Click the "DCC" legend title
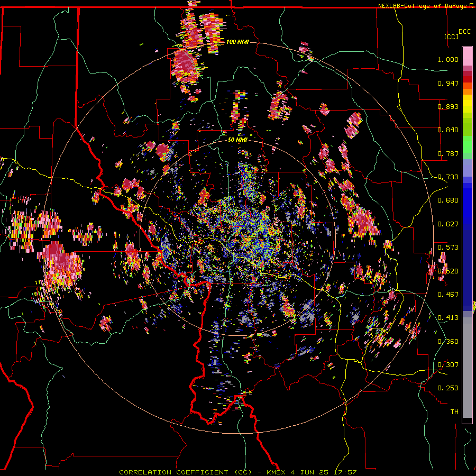The height and width of the screenshot is (476, 476). [465, 32]
